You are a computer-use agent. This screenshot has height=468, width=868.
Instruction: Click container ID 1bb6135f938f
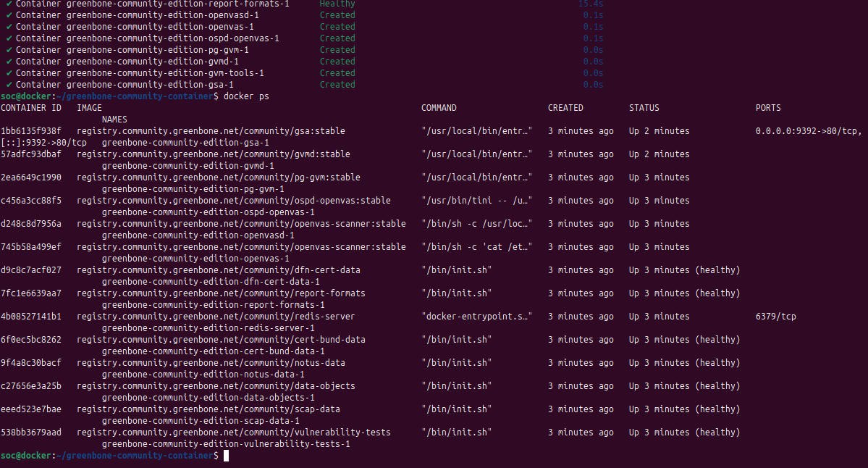[x=31, y=131]
